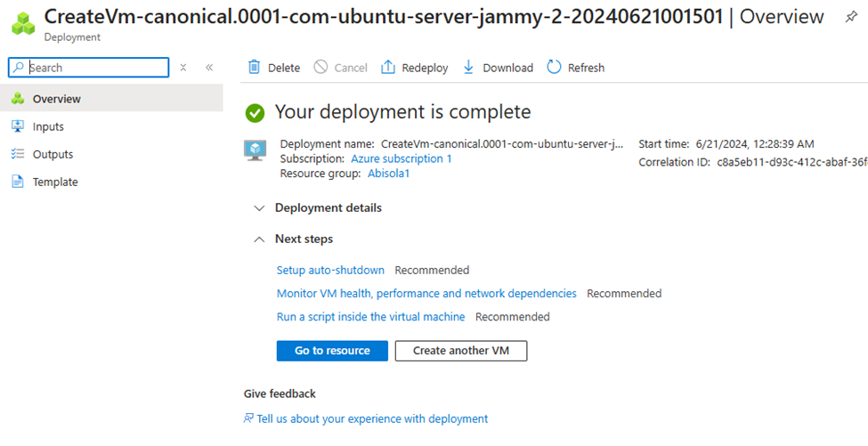Viewport: 868px width, 446px height.
Task: Click the Create another VM button
Action: click(x=460, y=351)
